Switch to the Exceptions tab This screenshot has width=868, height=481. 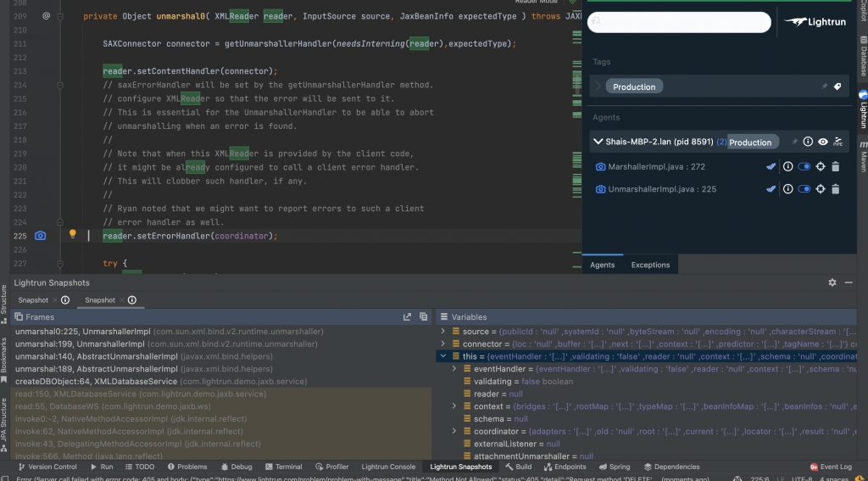(x=650, y=265)
